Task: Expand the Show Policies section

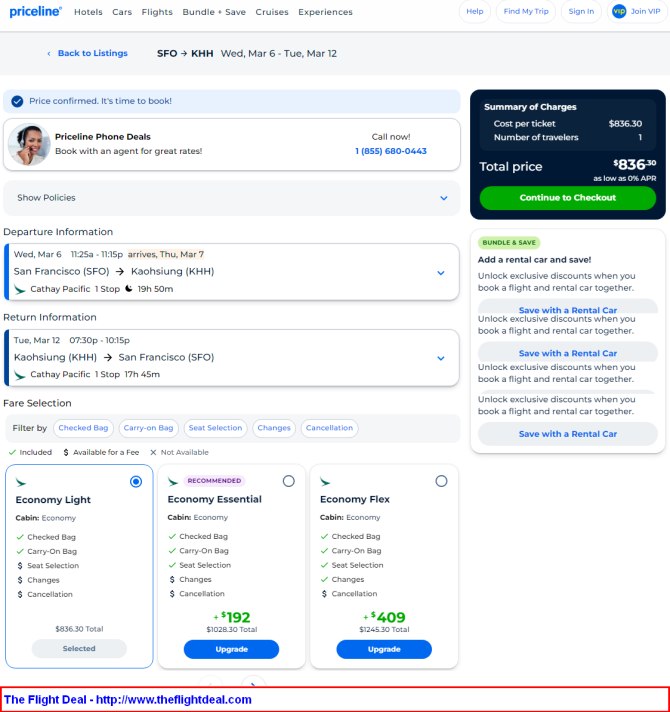Action: [443, 198]
